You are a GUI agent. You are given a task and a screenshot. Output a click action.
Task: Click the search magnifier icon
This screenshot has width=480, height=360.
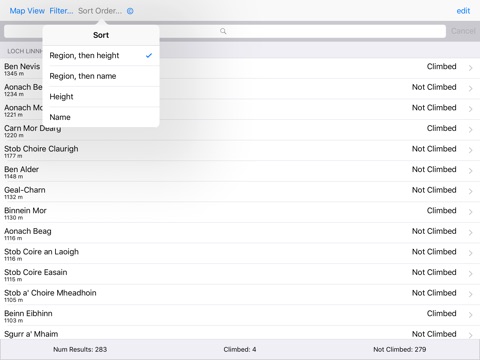223,31
